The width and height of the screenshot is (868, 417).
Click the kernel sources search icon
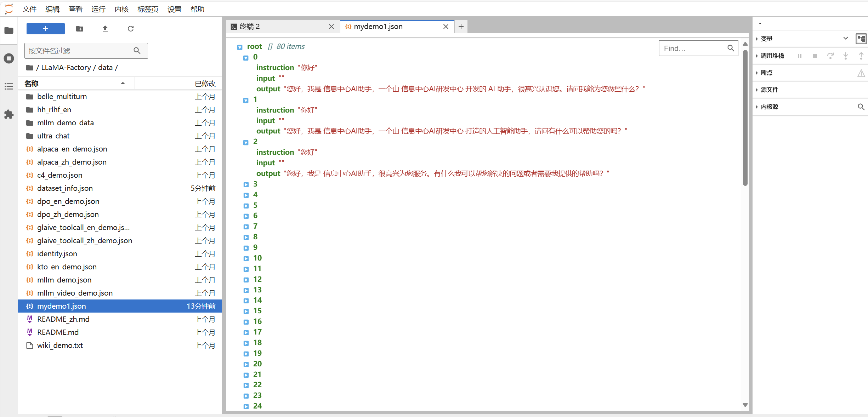[x=861, y=107]
